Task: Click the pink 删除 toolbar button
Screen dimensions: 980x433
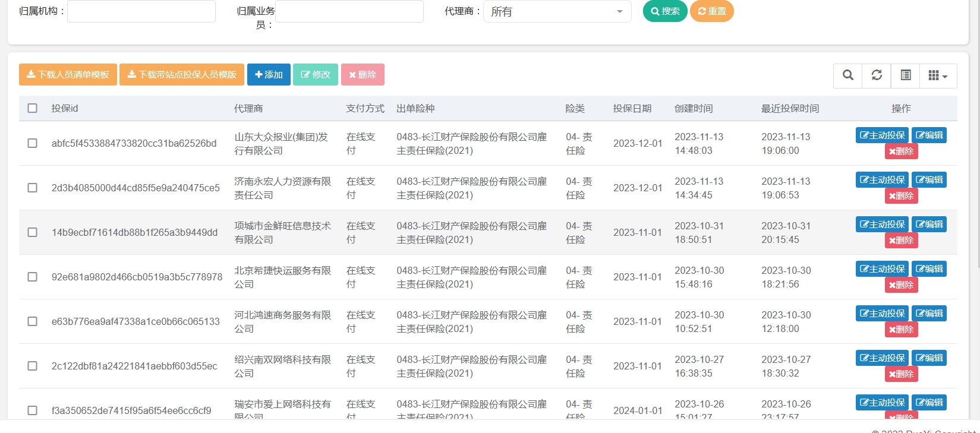Action: pos(363,75)
